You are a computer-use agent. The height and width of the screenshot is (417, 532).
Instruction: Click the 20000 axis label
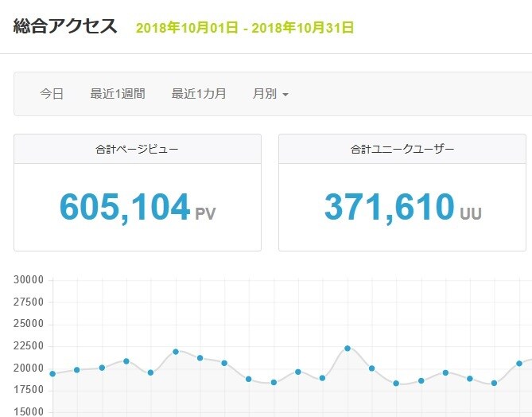[x=29, y=368]
